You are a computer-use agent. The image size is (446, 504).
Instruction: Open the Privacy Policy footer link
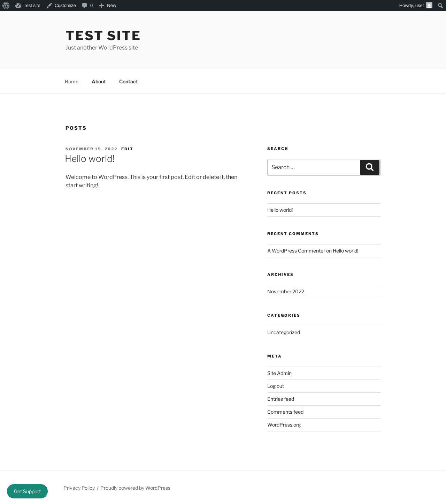coord(79,488)
